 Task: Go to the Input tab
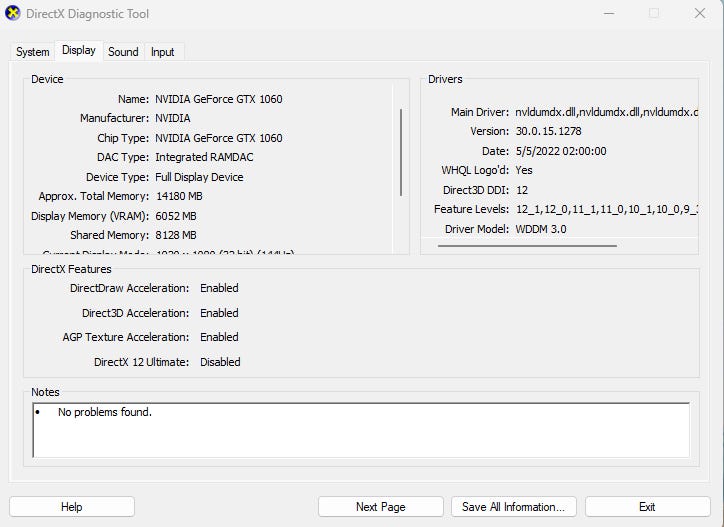[x=163, y=52]
